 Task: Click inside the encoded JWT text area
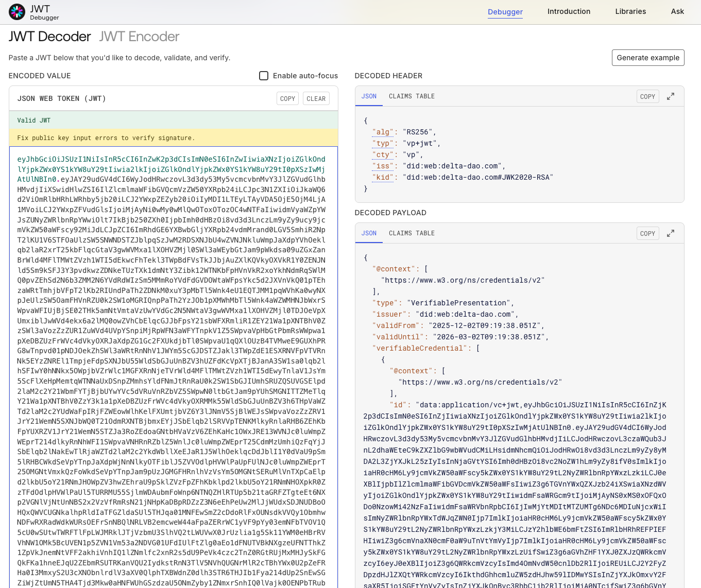[x=173, y=360]
